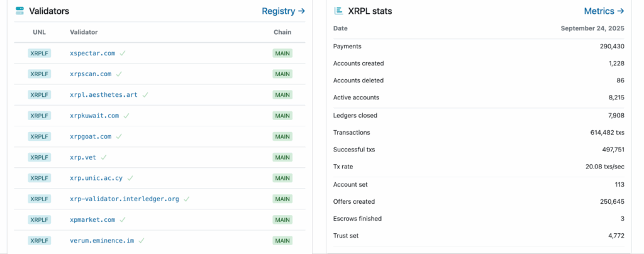Click the UNL column header
This screenshot has height=254, width=644.
pos(39,32)
